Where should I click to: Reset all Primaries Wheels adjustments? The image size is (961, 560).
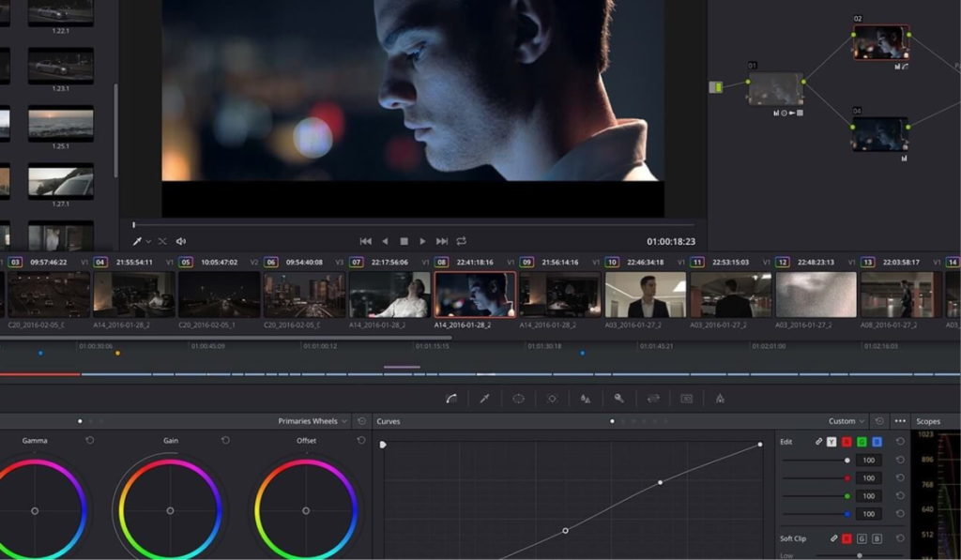[x=361, y=421]
